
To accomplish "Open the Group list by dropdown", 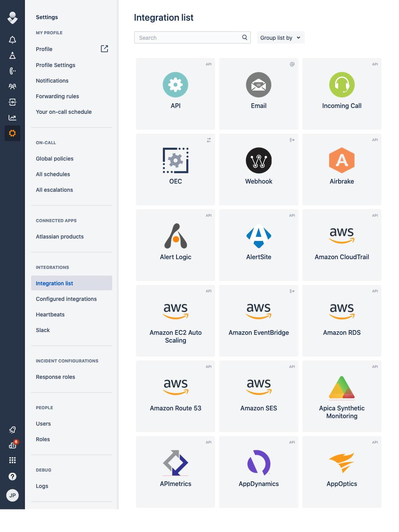I will coord(281,37).
